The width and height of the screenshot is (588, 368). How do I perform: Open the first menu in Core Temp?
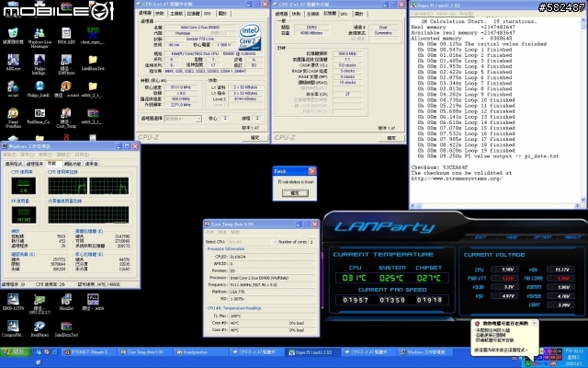[209, 233]
